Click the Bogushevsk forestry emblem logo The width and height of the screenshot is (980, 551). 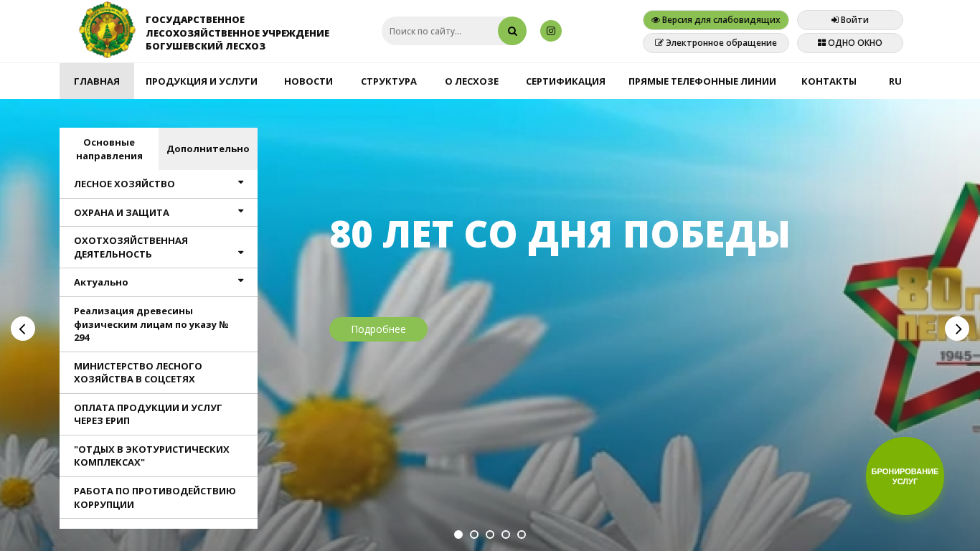(x=107, y=30)
